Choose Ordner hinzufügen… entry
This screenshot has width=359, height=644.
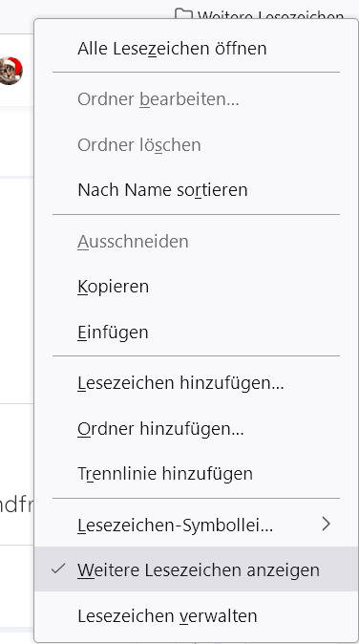point(196,429)
